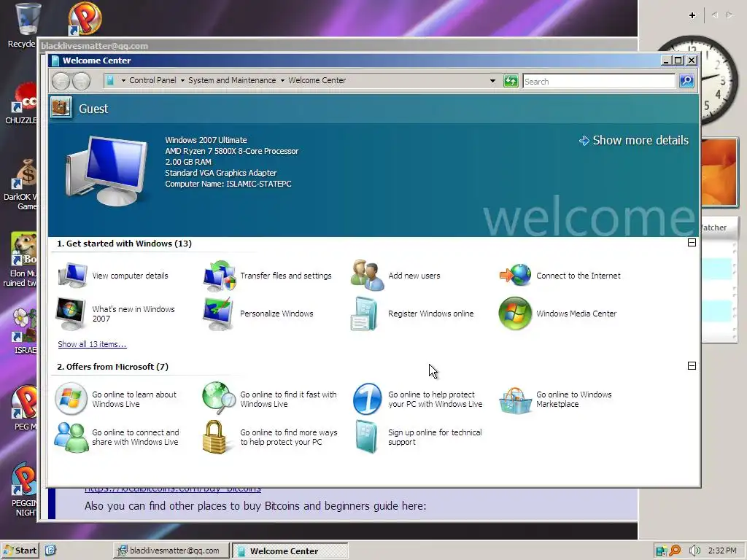The height and width of the screenshot is (560, 747).
Task: Click Control Panel in breadcrumb
Action: tap(152, 80)
